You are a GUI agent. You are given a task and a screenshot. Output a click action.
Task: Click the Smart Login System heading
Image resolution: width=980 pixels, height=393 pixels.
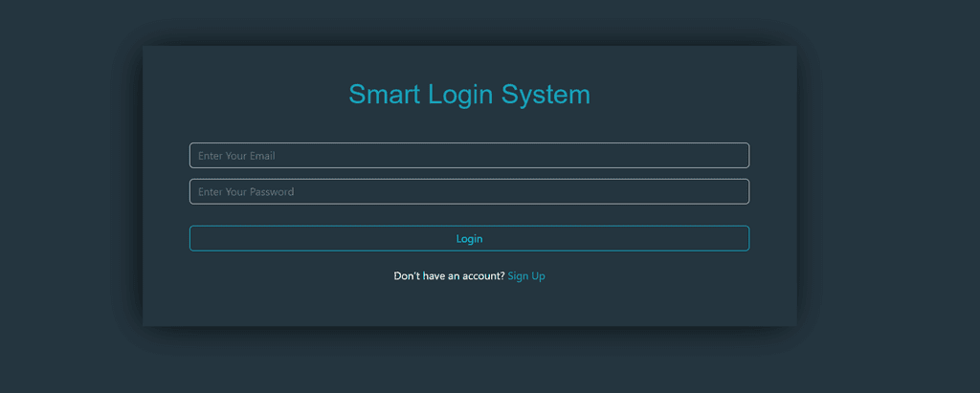click(x=469, y=95)
